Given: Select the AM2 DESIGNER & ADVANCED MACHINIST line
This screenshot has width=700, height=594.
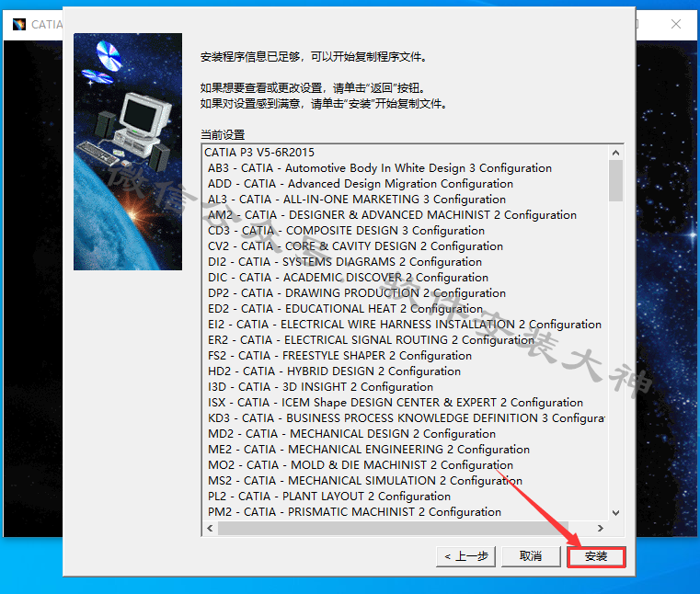Looking at the screenshot, I should 393,215.
